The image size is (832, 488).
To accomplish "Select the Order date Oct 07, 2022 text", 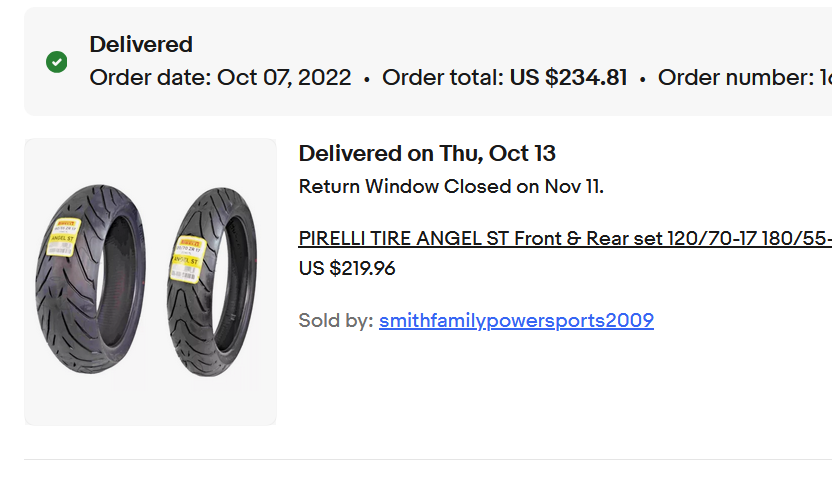I will tap(220, 77).
